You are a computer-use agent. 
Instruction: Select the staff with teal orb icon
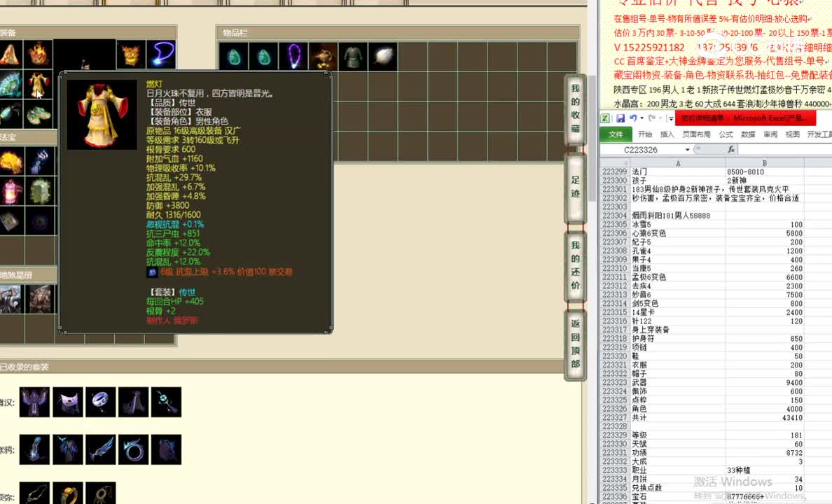(166, 402)
